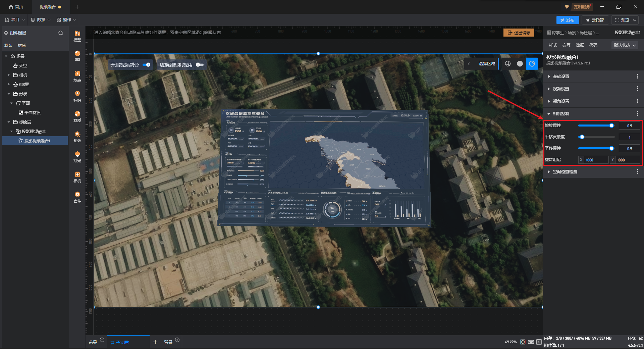Collapse the 相机控制 section

click(561, 114)
